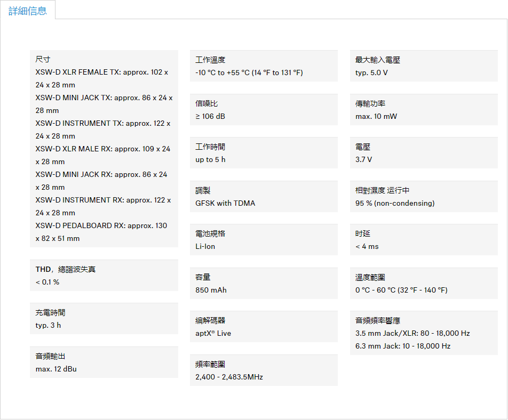
Task: Click the XSW-D INSTRUMENT RX dimension line
Action: tap(103, 206)
